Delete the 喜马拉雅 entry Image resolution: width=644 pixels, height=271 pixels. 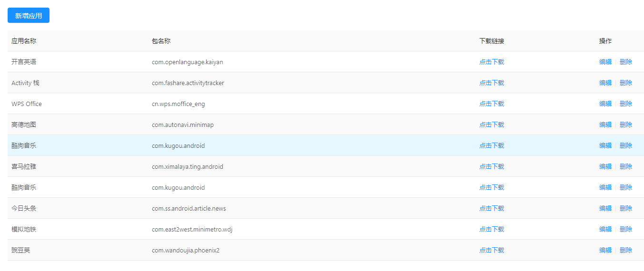(626, 166)
